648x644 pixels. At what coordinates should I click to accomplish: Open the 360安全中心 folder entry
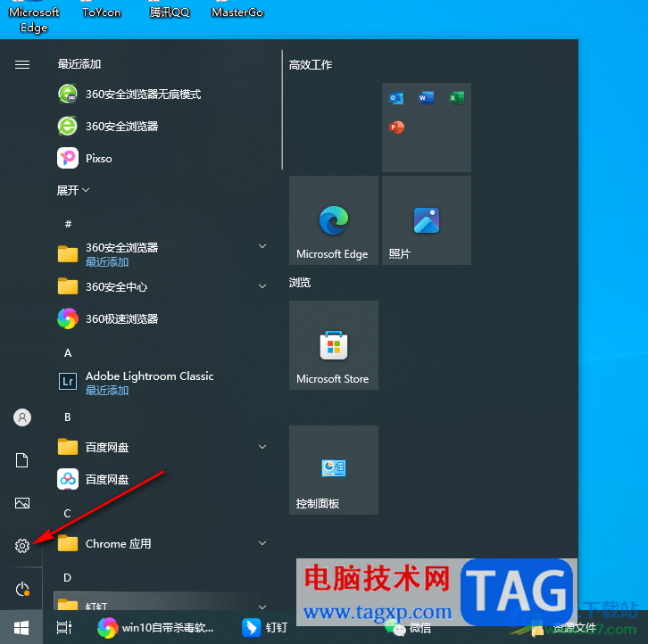point(162,286)
